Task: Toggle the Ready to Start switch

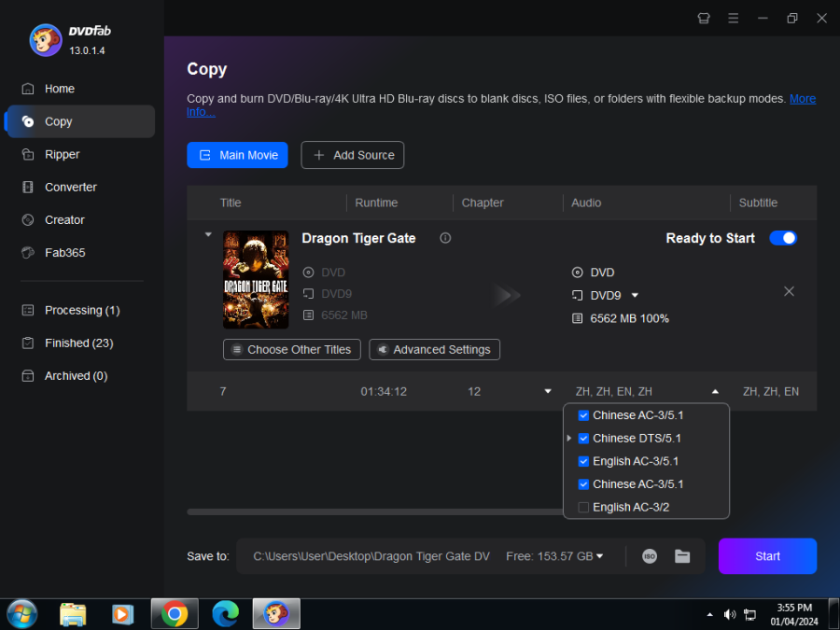Action: [783, 238]
